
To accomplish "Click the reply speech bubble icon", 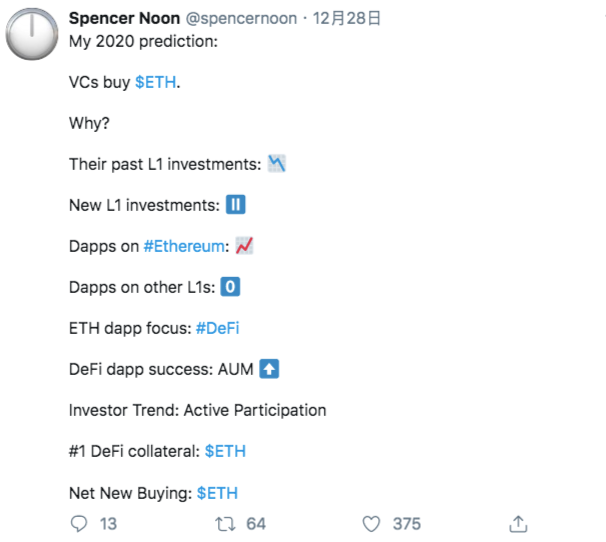I will coord(79,524).
